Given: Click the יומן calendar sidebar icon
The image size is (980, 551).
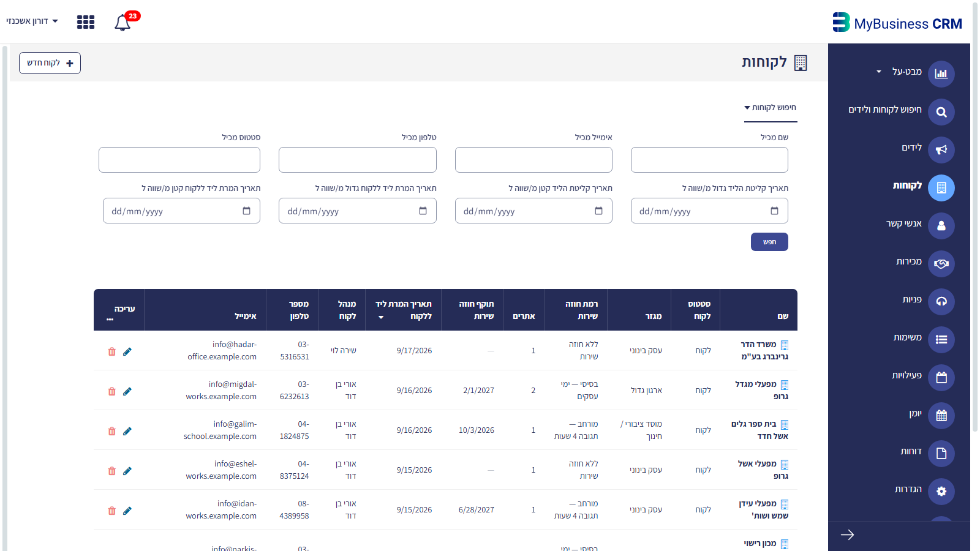Looking at the screenshot, I should [941, 416].
